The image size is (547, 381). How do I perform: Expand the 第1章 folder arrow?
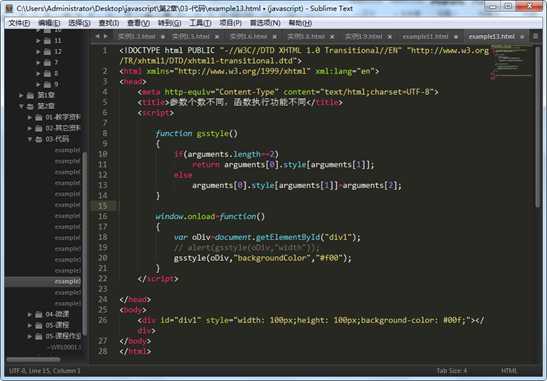pyautogui.click(x=21, y=95)
